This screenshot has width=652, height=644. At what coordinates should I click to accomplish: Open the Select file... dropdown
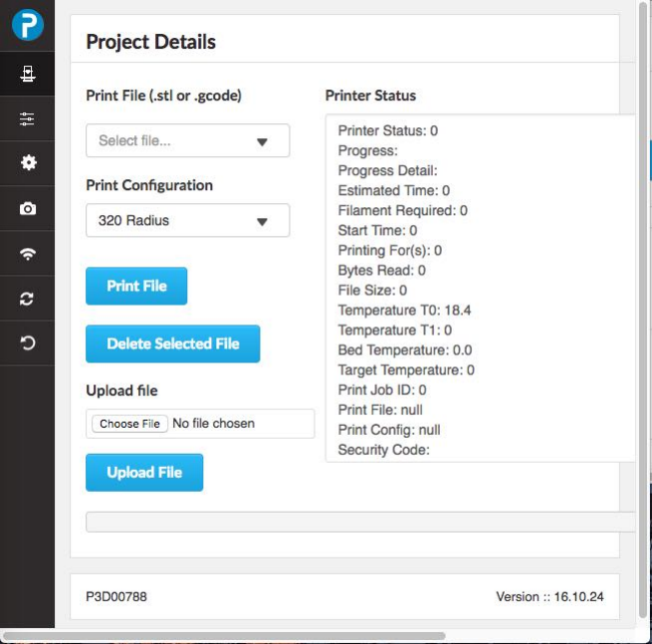187,141
